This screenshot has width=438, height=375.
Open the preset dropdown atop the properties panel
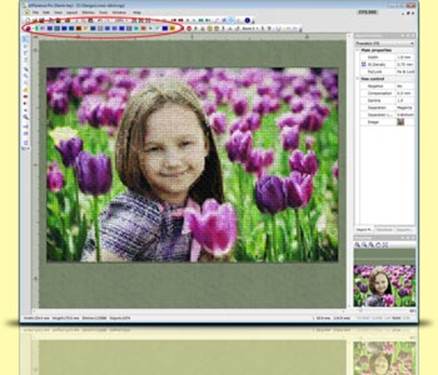point(384,43)
